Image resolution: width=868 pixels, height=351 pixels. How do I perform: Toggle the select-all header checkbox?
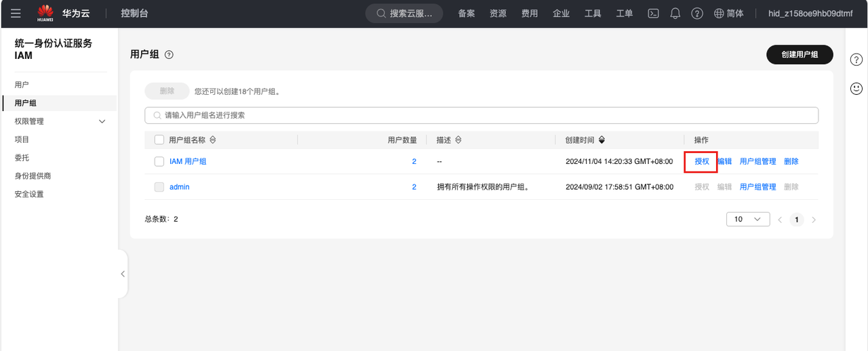pyautogui.click(x=159, y=140)
